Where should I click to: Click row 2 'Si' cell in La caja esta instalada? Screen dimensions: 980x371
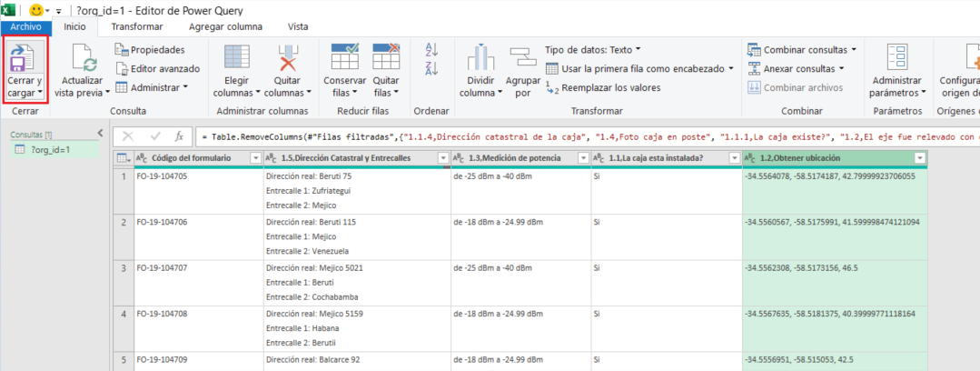tap(666, 237)
